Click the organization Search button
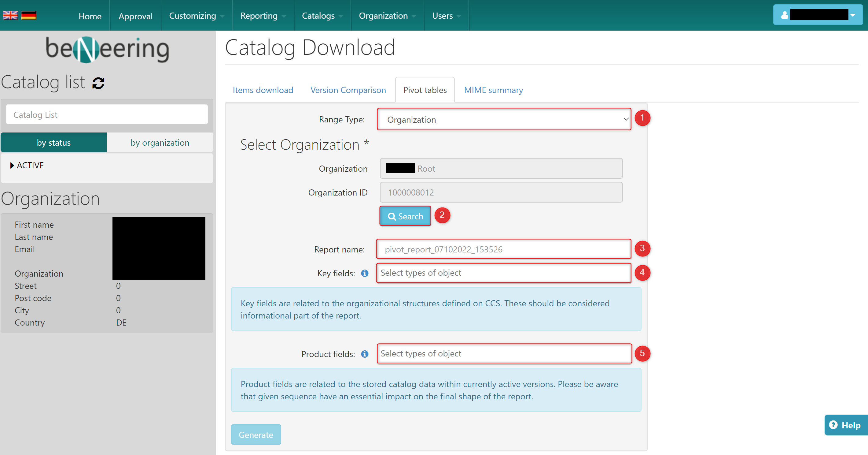 point(405,216)
